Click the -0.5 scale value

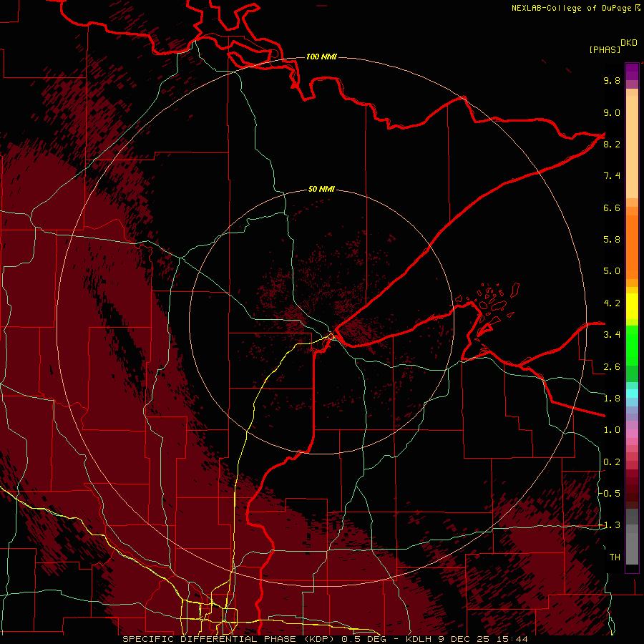pyautogui.click(x=610, y=493)
